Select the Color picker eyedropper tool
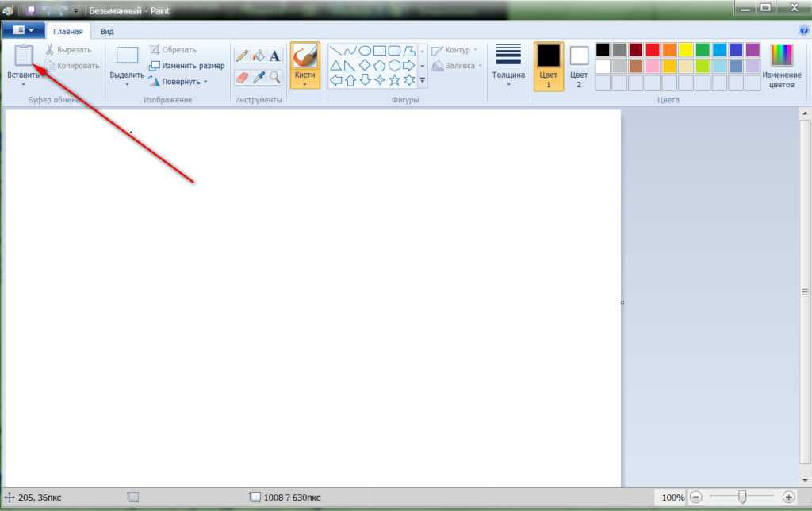This screenshot has height=511, width=812. (259, 77)
